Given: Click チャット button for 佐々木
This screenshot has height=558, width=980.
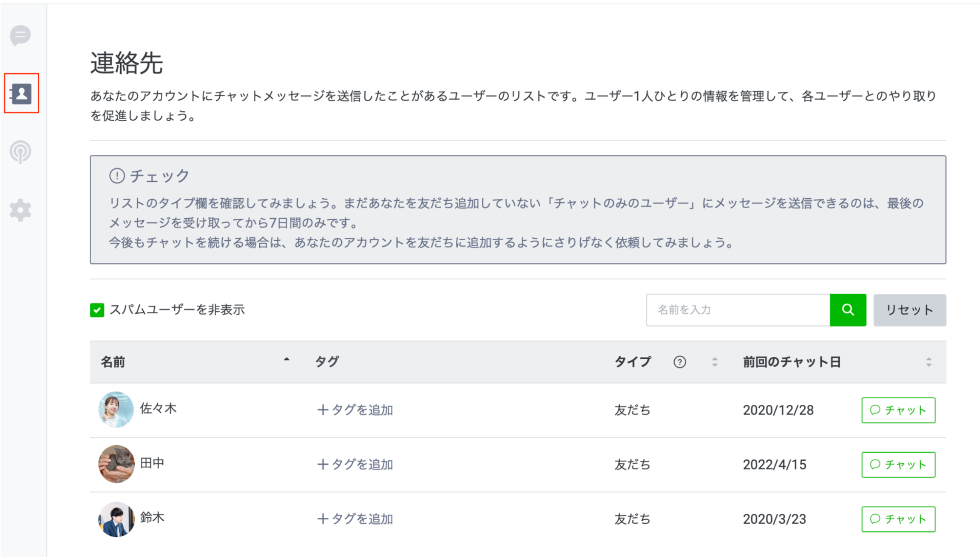Looking at the screenshot, I should coord(898,410).
